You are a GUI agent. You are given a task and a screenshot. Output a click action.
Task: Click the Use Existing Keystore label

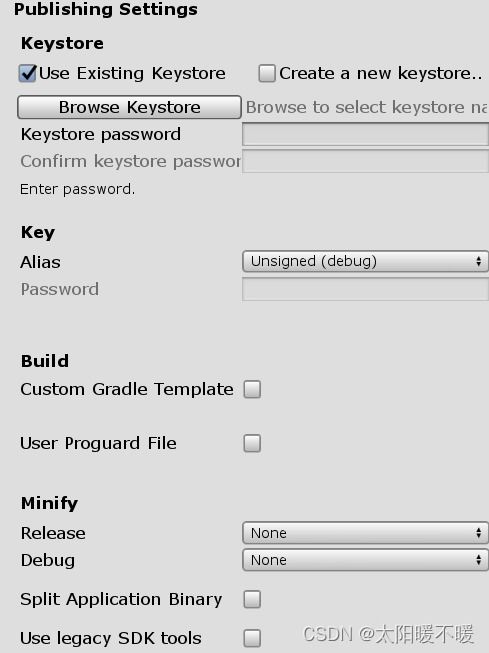(x=132, y=74)
